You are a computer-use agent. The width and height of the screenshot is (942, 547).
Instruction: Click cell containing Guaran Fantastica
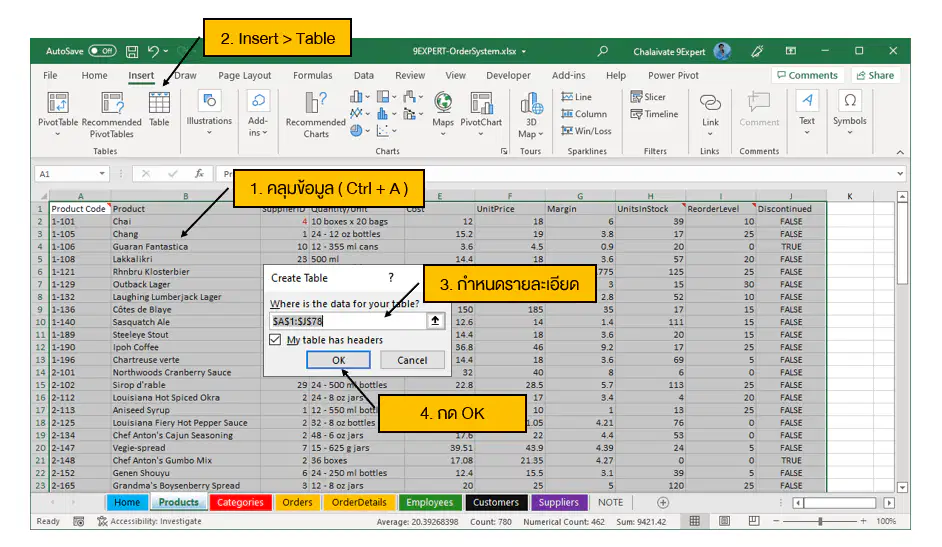coord(185,247)
